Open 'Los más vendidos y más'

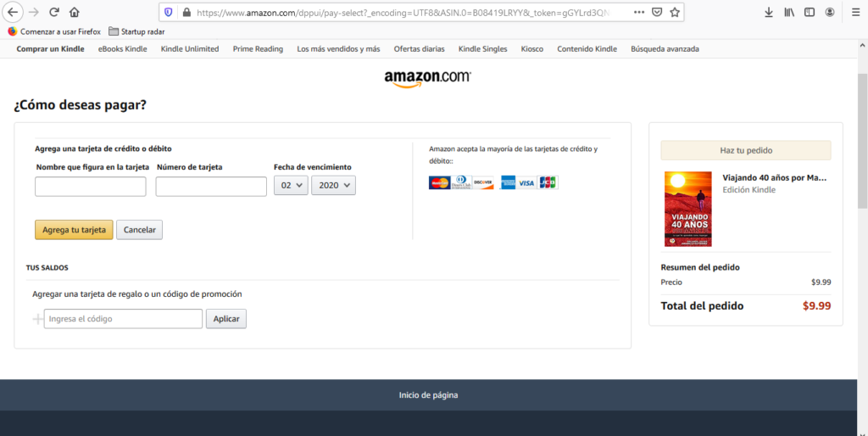tap(338, 48)
